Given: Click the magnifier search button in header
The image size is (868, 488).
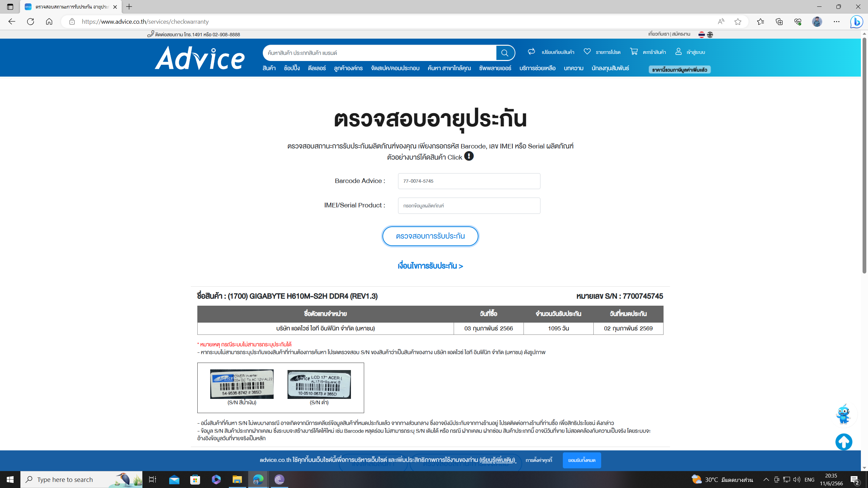Looking at the screenshot, I should [505, 53].
